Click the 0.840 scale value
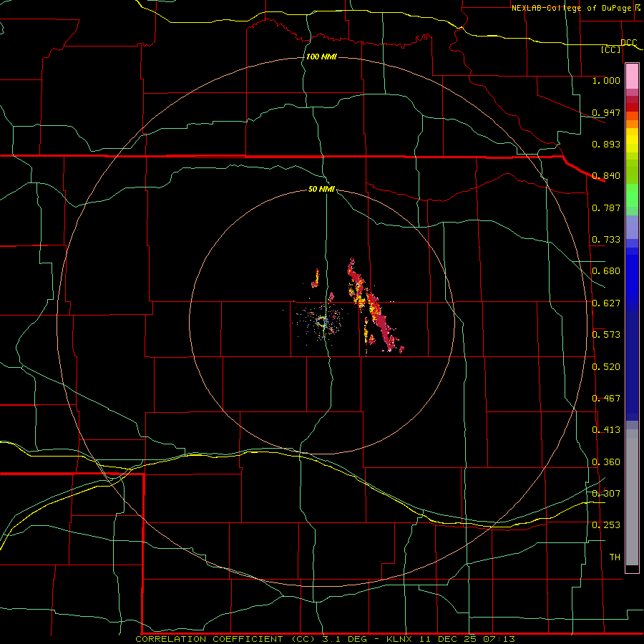Image resolution: width=644 pixels, height=644 pixels. [606, 176]
